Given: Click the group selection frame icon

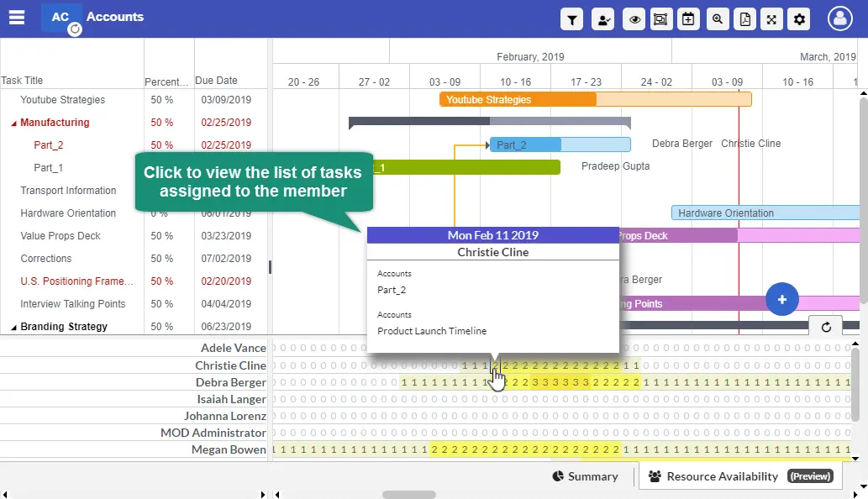Looking at the screenshot, I should click(x=660, y=19).
